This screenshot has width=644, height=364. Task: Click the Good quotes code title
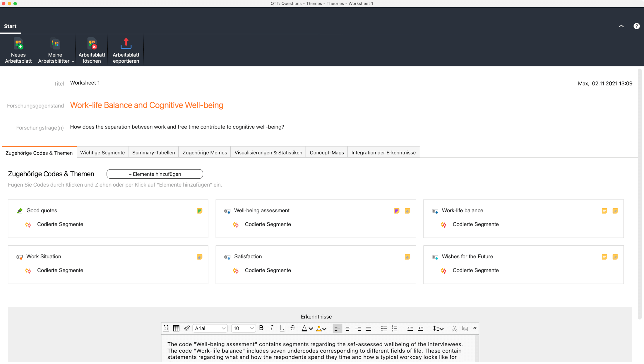(42, 211)
